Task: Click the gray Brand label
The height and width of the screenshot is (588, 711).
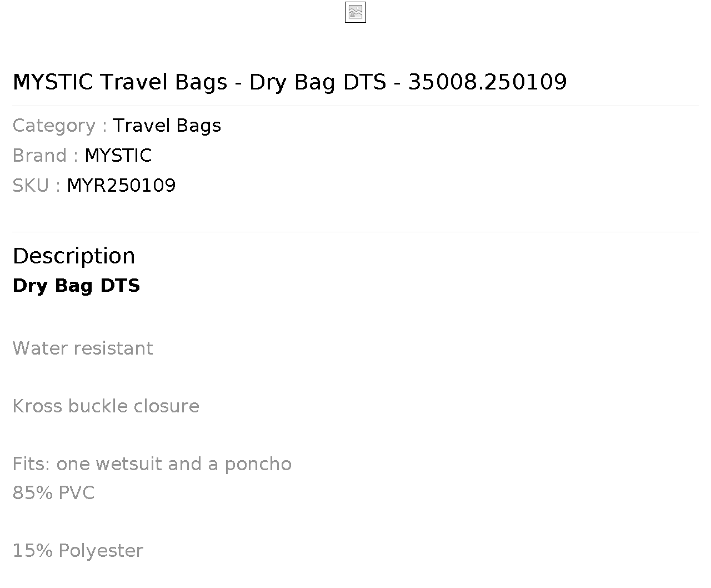Action: click(45, 156)
